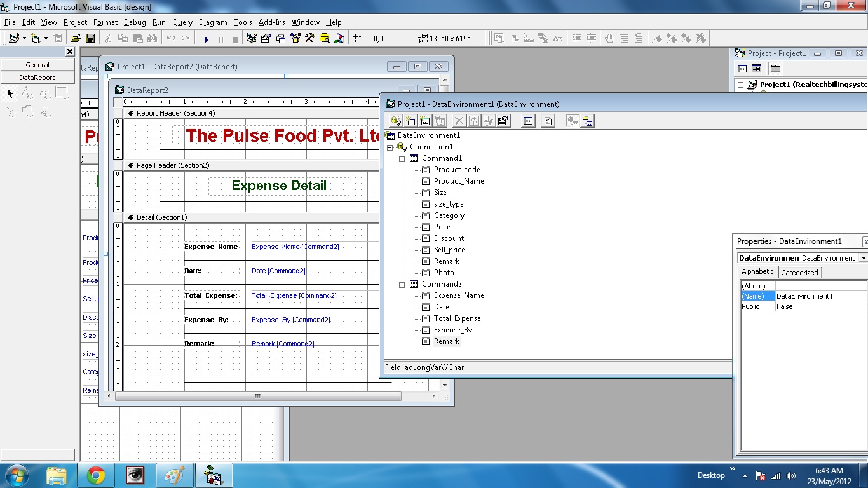Toggle Folders in the Project Explorer
The image size is (868, 488).
pos(775,68)
